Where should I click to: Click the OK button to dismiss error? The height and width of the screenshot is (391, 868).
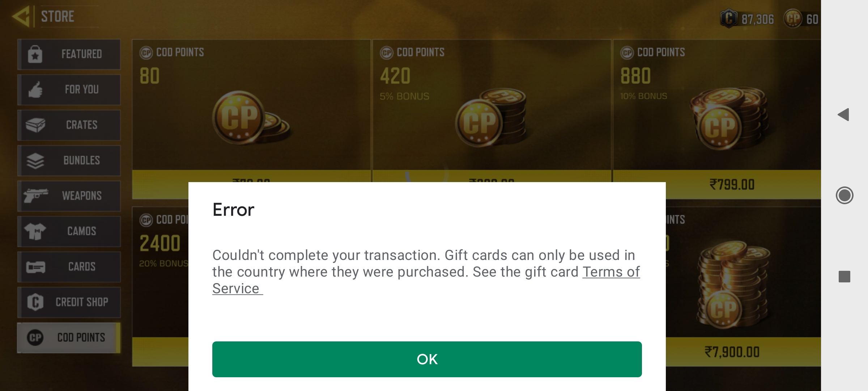coord(427,359)
